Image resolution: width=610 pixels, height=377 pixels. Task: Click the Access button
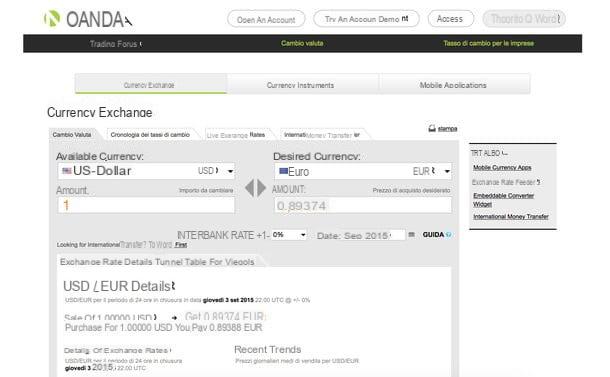click(450, 19)
